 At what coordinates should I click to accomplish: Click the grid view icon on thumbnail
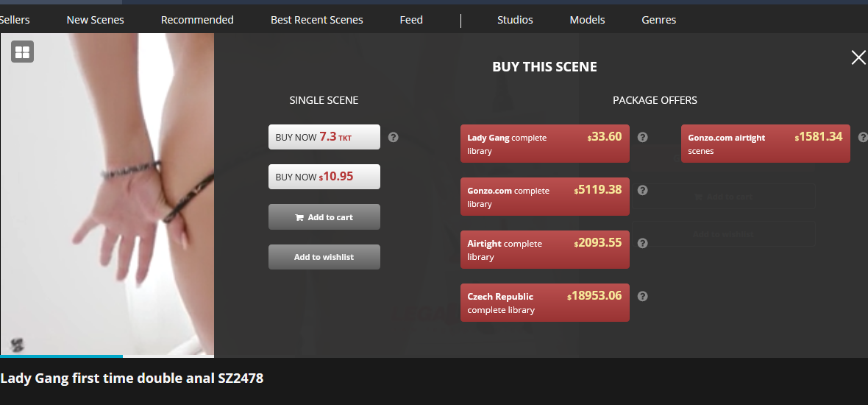(23, 52)
